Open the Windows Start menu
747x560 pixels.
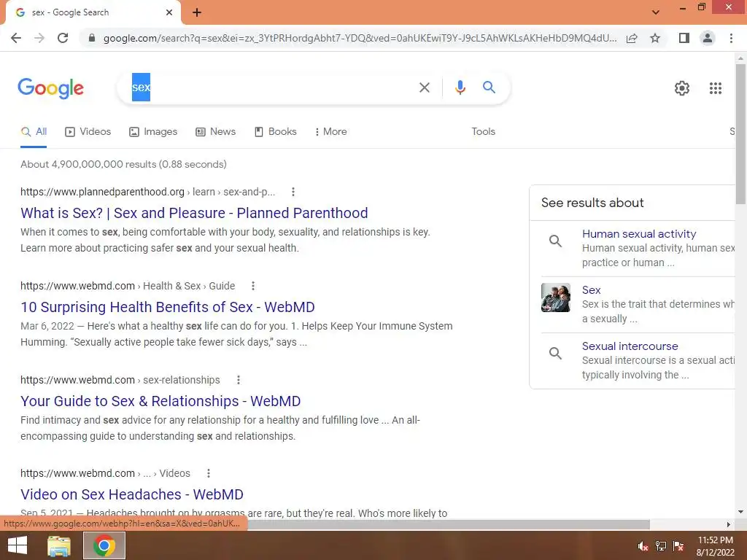pyautogui.click(x=18, y=545)
